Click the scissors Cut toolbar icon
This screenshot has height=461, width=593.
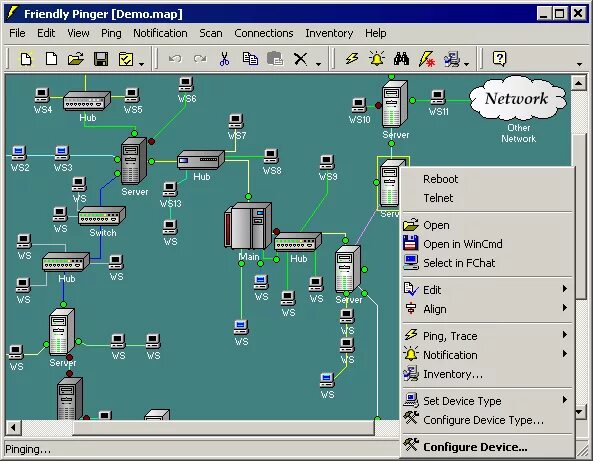[x=224, y=59]
